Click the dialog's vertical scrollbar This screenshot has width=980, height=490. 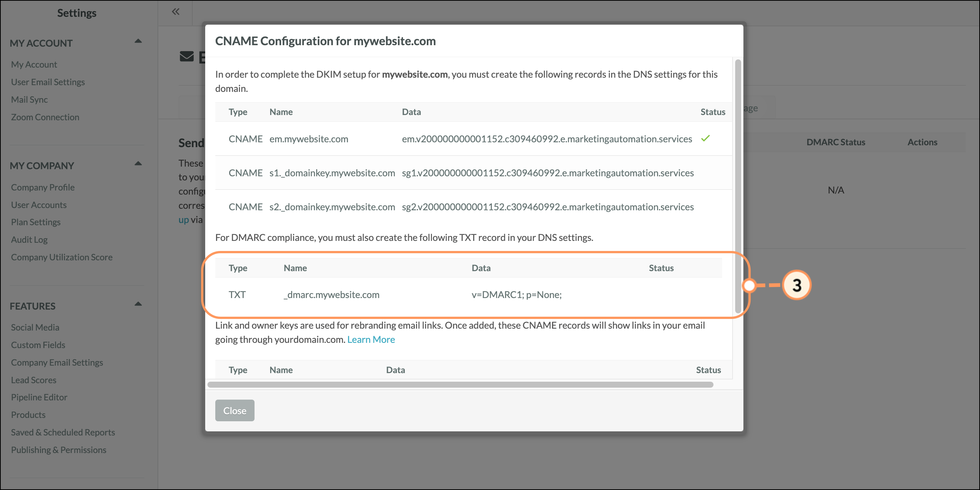tap(738, 186)
